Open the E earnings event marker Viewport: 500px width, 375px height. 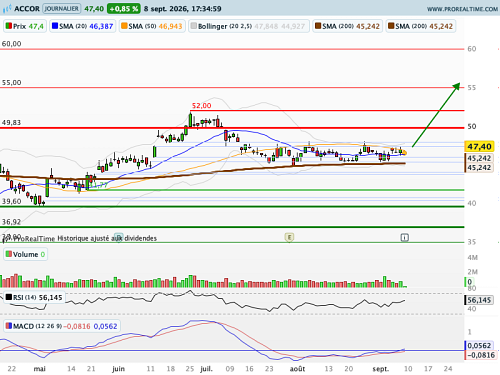289,237
